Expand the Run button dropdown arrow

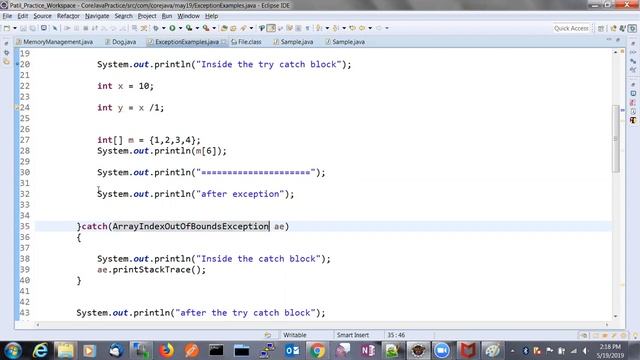pyautogui.click(x=180, y=28)
